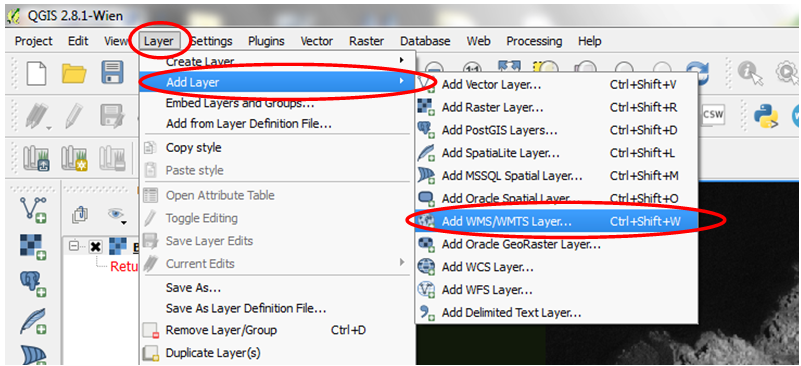
Task: Toggle the layer visibility checkbox in Layers panel
Action: tap(95, 247)
